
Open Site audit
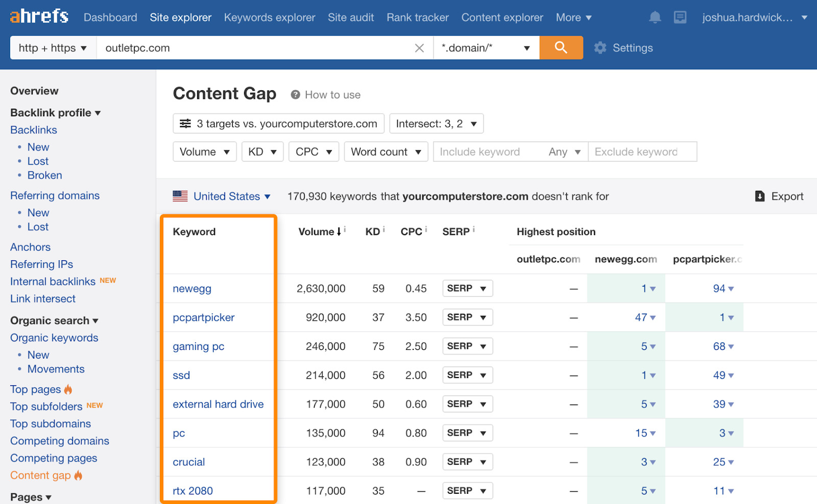click(x=351, y=17)
